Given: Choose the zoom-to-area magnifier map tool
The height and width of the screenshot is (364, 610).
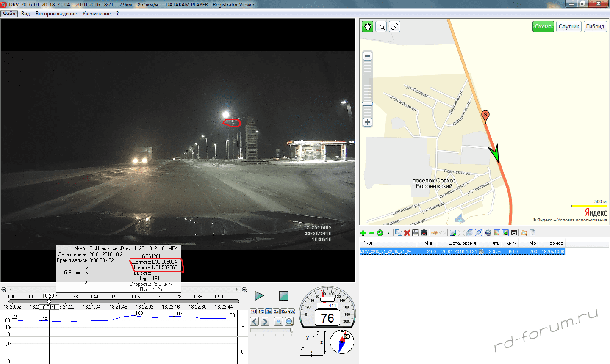Looking at the screenshot, I should (x=381, y=27).
